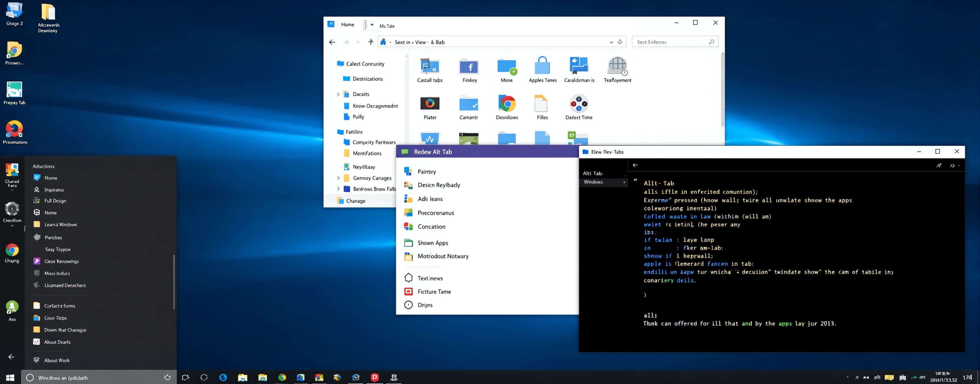Screen dimensions: 980x384
Task: Open the address bar history dropdown
Action: click(611, 42)
